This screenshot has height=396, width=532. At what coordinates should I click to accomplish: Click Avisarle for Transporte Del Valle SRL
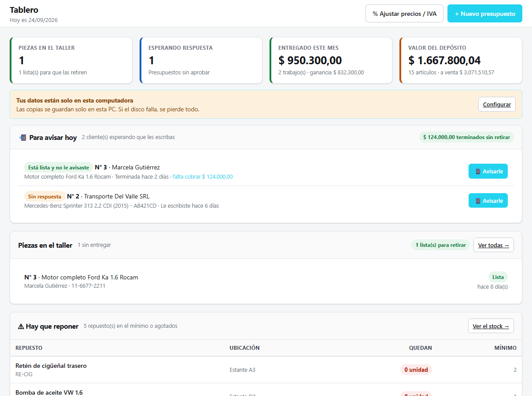(x=488, y=201)
